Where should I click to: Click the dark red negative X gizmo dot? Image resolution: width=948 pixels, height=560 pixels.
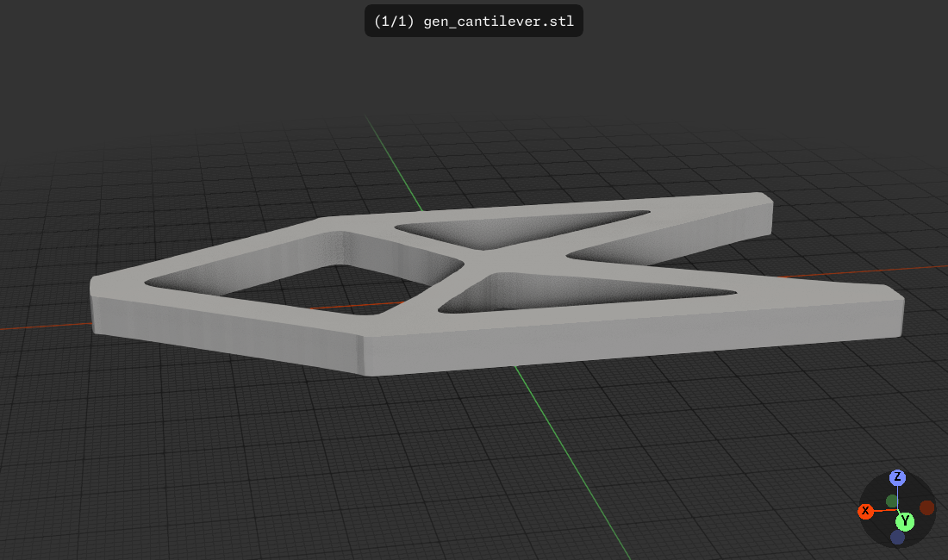(x=926, y=507)
